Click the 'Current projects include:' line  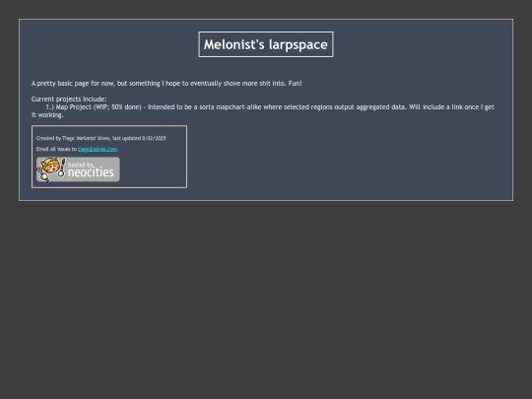pyautogui.click(x=69, y=100)
